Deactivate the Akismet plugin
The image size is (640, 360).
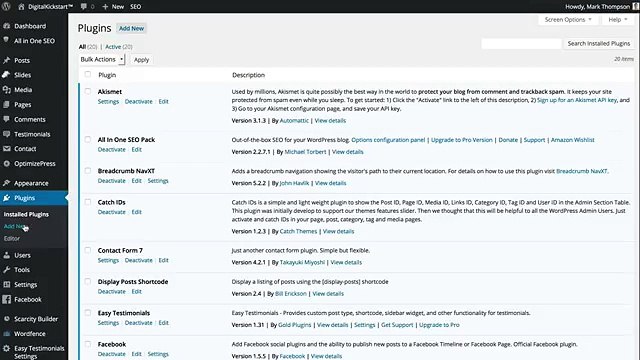click(x=138, y=102)
